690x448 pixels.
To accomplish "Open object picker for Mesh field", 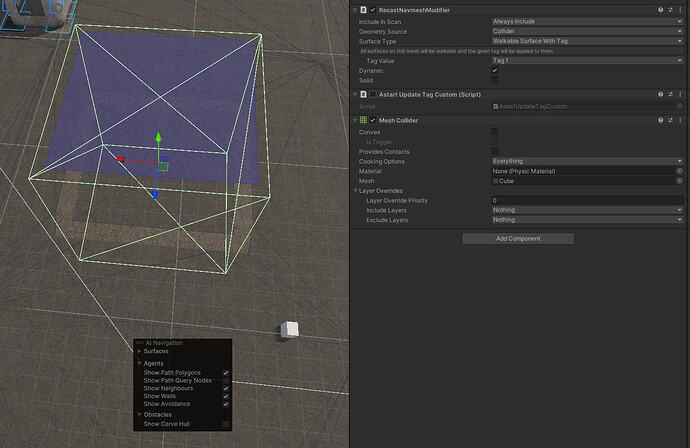I will click(x=679, y=181).
